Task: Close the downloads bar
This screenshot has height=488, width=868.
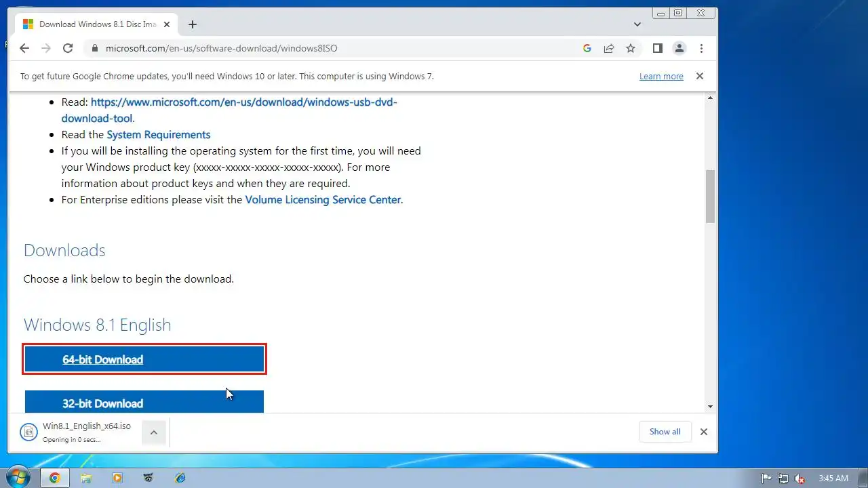Action: 704,432
